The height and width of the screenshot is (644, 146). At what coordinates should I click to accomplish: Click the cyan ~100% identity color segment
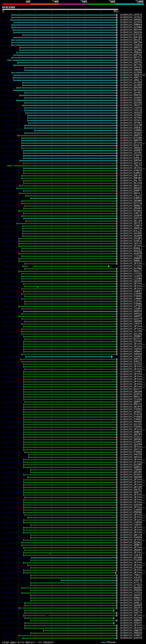coord(130,4)
